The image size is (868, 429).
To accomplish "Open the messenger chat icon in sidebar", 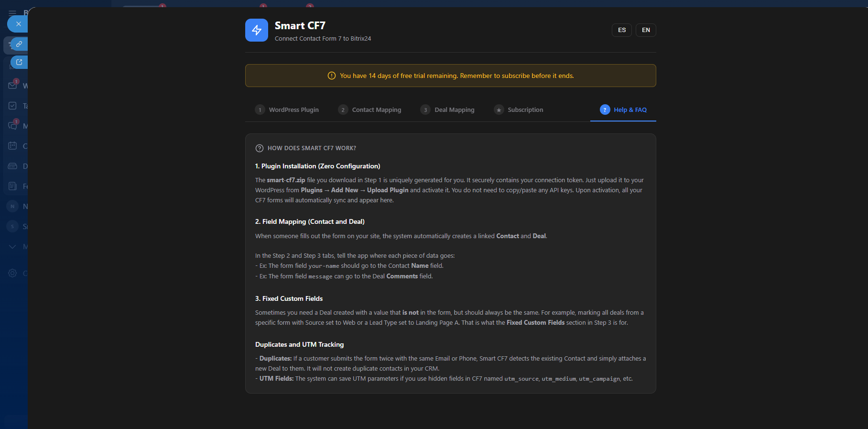I will [x=13, y=126].
